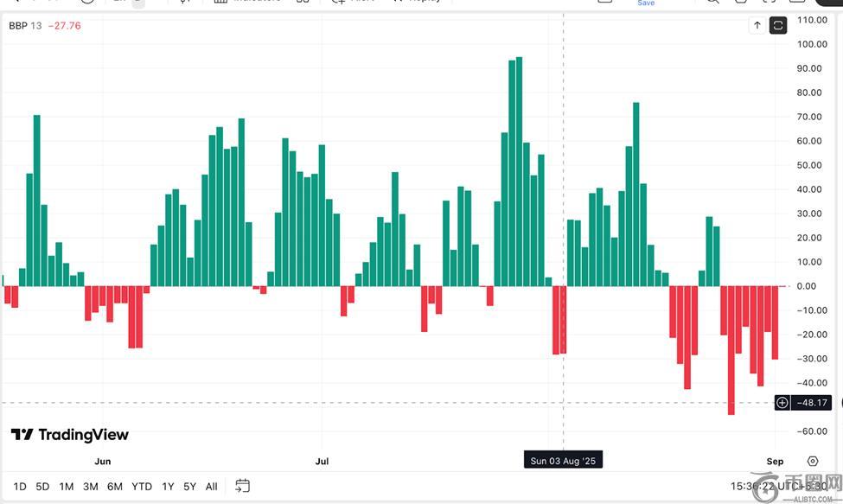Click the Sun 03 Aug '25 date label

tap(563, 461)
